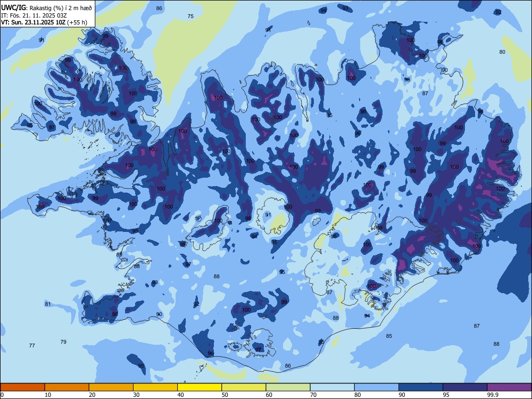
Task: Click the 50–60 pale yellow legend swatch
Action: (244, 387)
